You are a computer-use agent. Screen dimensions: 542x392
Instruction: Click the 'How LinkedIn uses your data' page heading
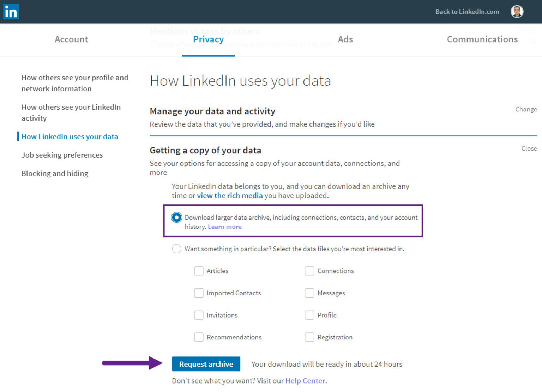240,81
